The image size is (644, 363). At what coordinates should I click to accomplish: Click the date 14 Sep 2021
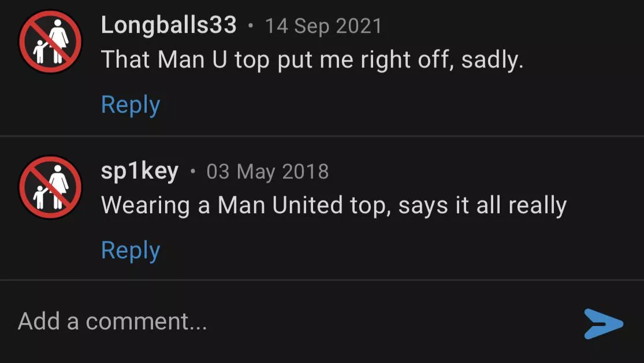click(323, 25)
